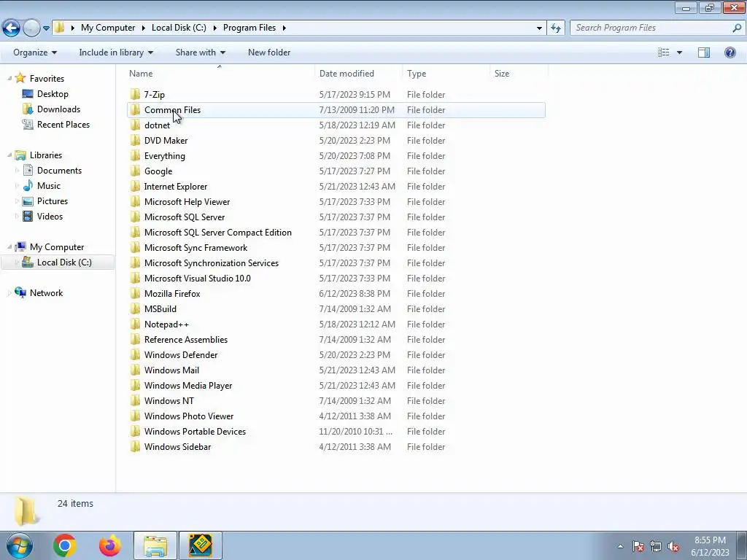Select Microsoft SQL Server Compact Edition folder
Screen dimensions: 747x560
click(336, 233)
